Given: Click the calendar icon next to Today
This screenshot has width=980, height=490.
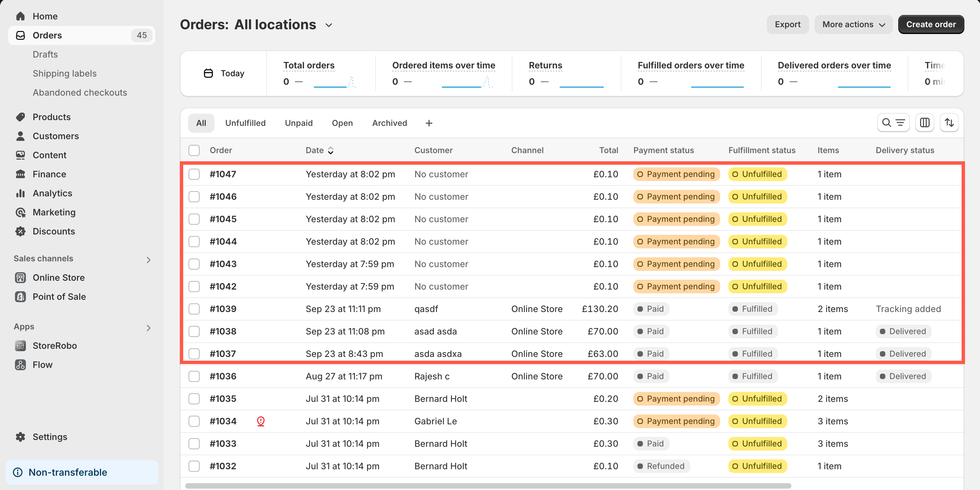Looking at the screenshot, I should (208, 73).
